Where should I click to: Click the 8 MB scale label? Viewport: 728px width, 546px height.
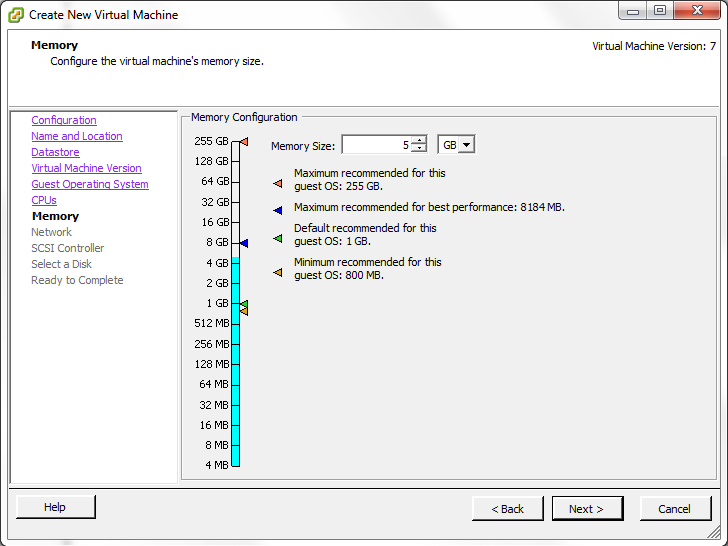click(217, 446)
